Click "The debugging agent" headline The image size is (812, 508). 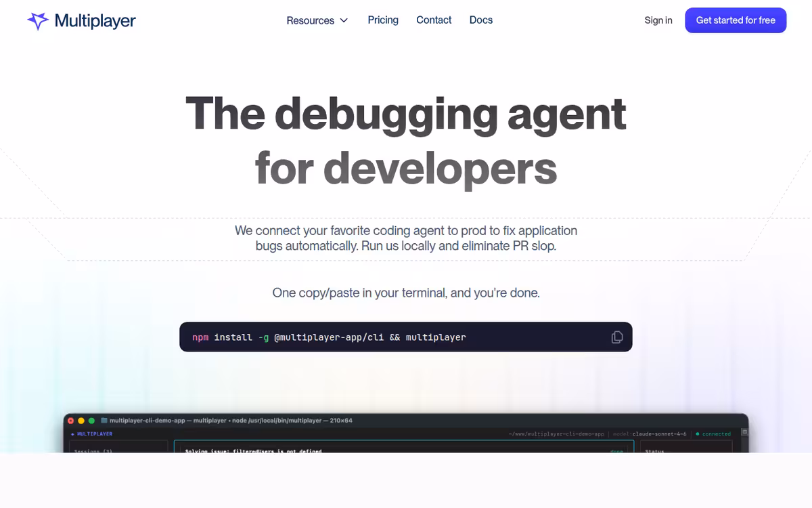(406, 114)
